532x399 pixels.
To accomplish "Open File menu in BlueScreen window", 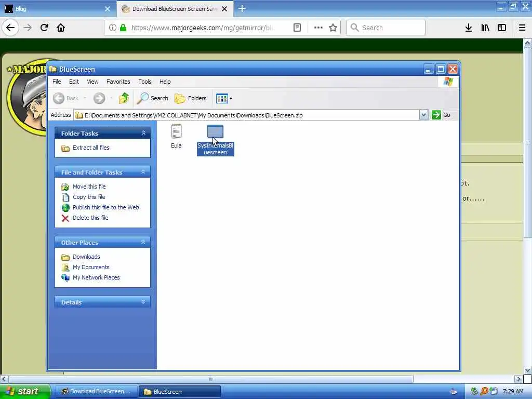I will tap(57, 82).
